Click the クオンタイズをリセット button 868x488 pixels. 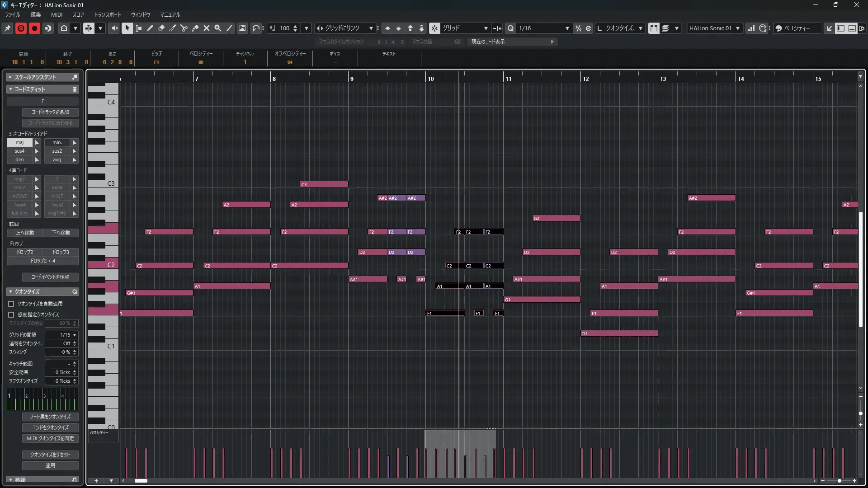pos(50,455)
